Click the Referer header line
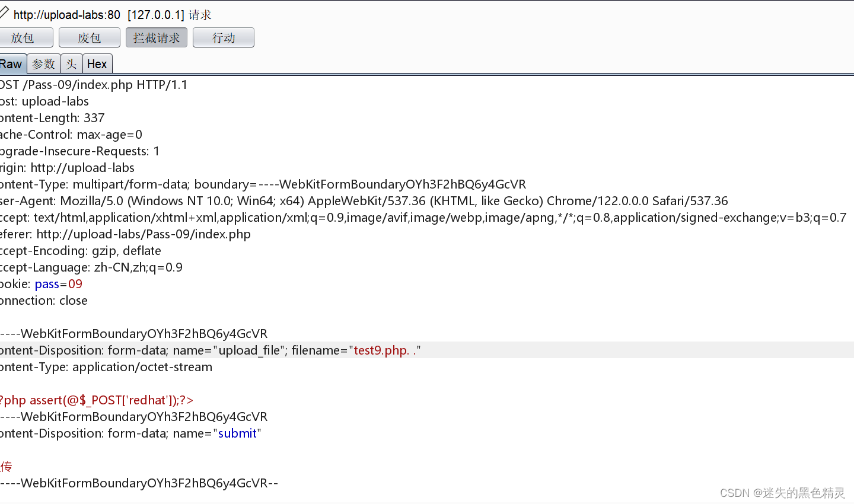This screenshot has width=854, height=504. click(125, 234)
